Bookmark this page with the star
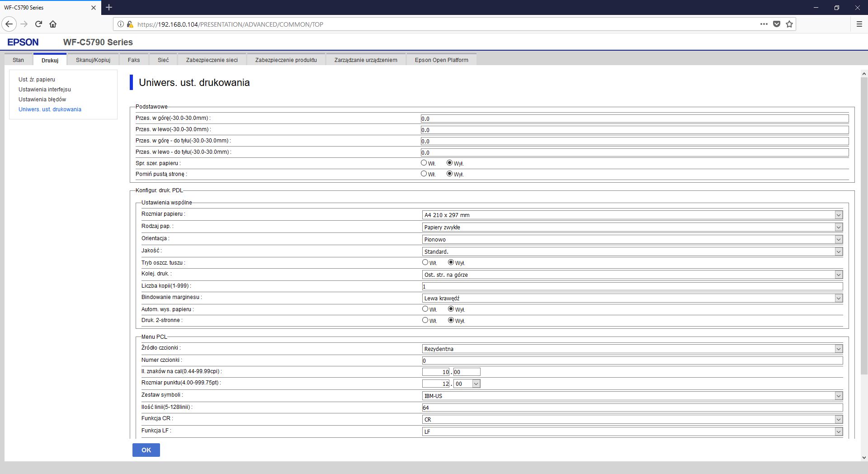This screenshot has height=474, width=868. pos(789,24)
